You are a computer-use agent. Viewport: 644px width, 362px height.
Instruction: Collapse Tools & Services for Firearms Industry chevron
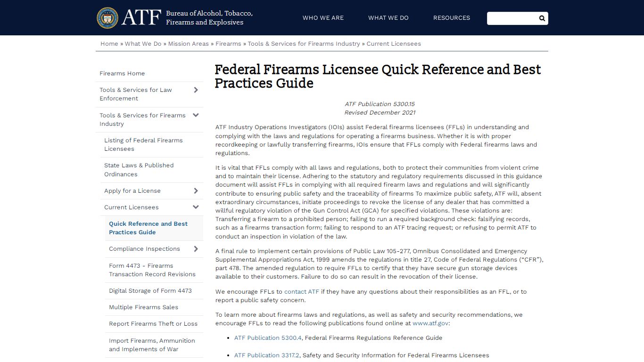click(x=196, y=115)
